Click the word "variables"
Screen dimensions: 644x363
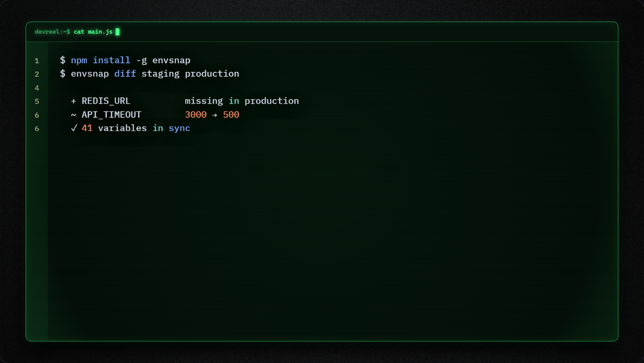pyautogui.click(x=122, y=128)
